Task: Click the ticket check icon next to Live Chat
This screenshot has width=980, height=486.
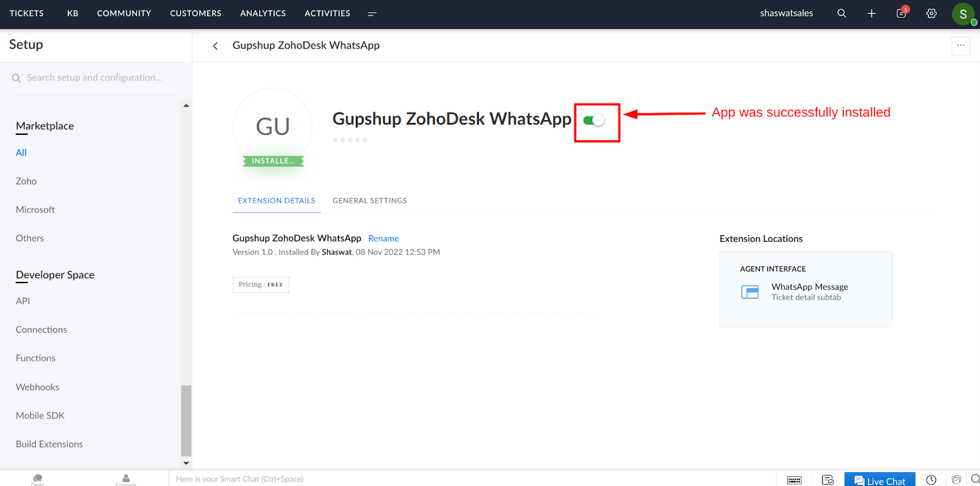Action: tap(827, 480)
